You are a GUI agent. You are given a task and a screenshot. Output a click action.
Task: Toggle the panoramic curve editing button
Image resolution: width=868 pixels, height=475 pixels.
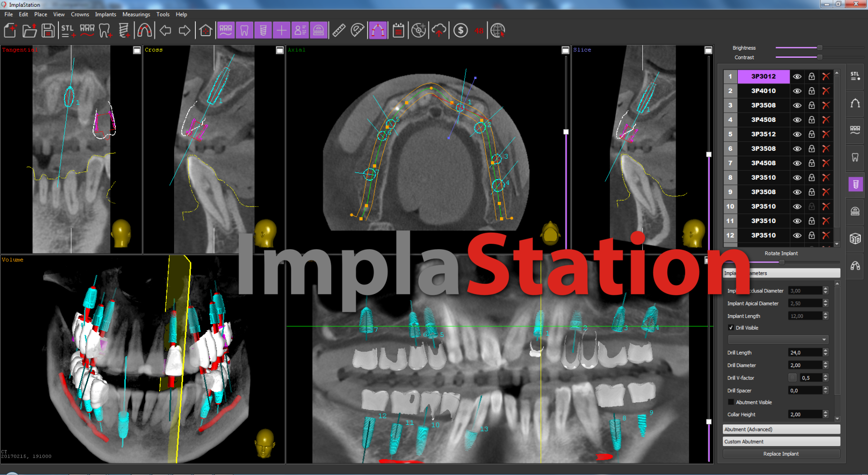[x=378, y=30]
